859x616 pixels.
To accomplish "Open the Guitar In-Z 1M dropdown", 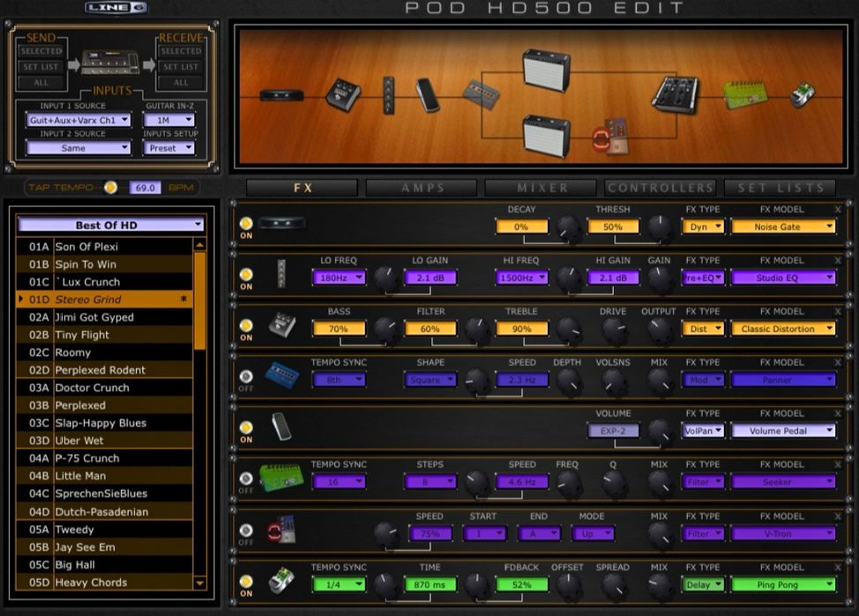I will [168, 120].
